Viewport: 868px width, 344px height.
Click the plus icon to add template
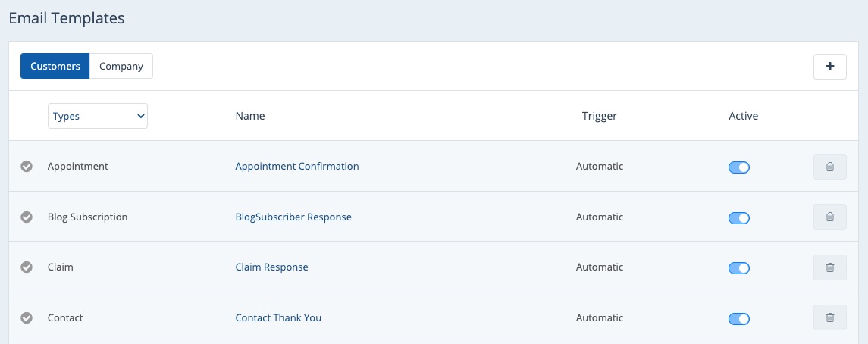pyautogui.click(x=829, y=67)
